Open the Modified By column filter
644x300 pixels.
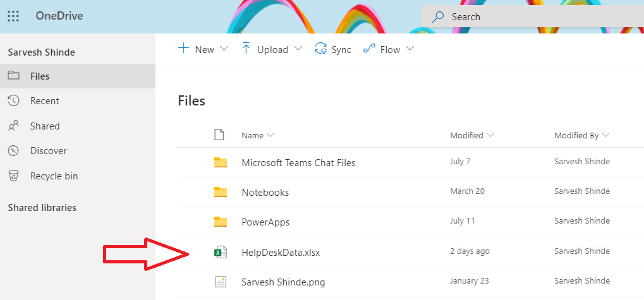tap(581, 135)
